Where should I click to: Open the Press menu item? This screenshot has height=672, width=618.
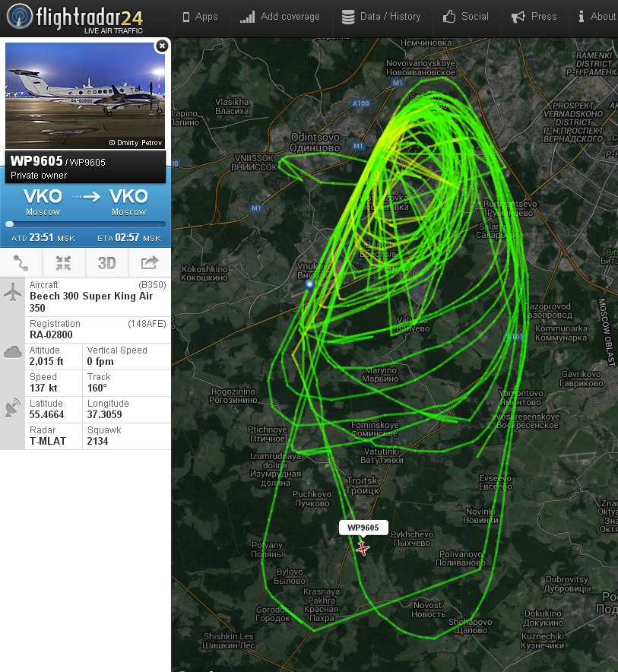coord(534,17)
